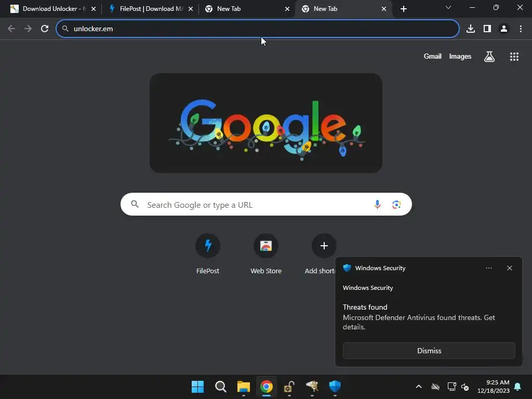532x399 pixels.
Task: Click Chrome icon in taskbar
Action: 267,387
